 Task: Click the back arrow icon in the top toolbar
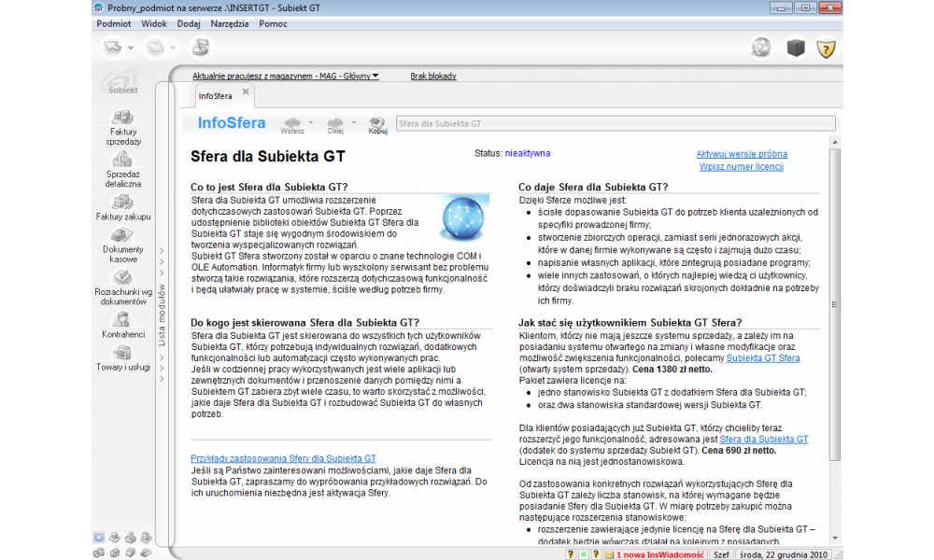(x=113, y=47)
